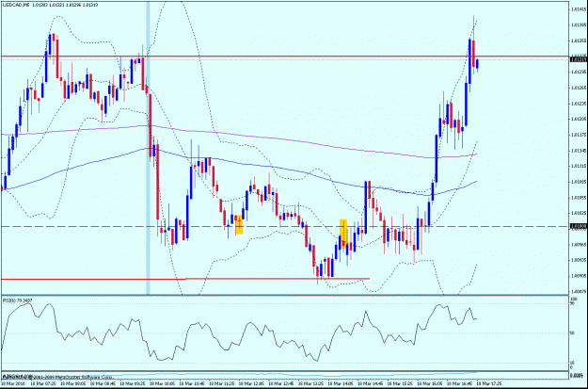Screen dimensions: 588x389
Task: Click the 18 Mar 13:25 time label
Action: point(311,384)
